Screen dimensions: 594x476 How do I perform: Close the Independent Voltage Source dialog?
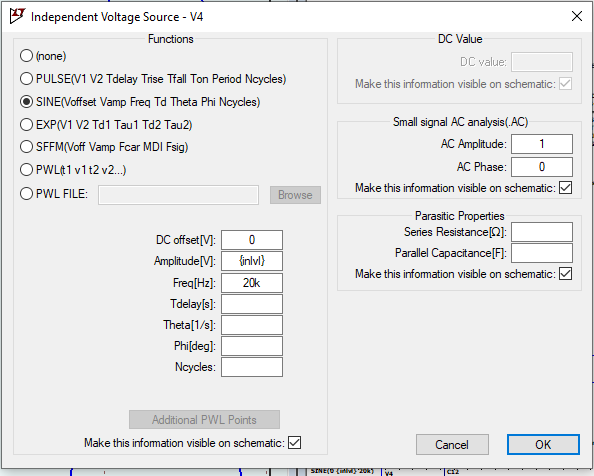[577, 16]
